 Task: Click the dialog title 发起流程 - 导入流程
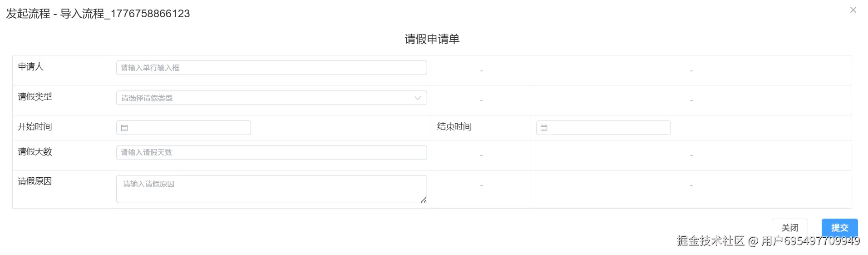click(98, 14)
